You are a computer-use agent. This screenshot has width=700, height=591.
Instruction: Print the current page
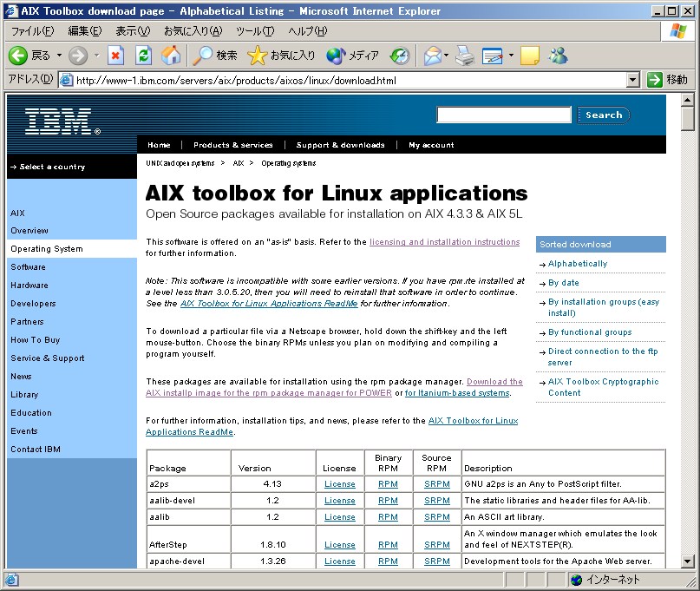click(463, 56)
